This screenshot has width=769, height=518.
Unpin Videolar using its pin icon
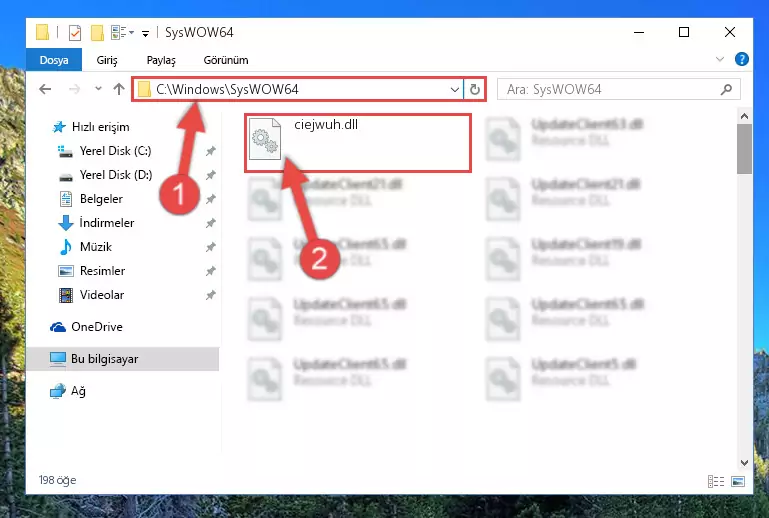click(x=210, y=295)
